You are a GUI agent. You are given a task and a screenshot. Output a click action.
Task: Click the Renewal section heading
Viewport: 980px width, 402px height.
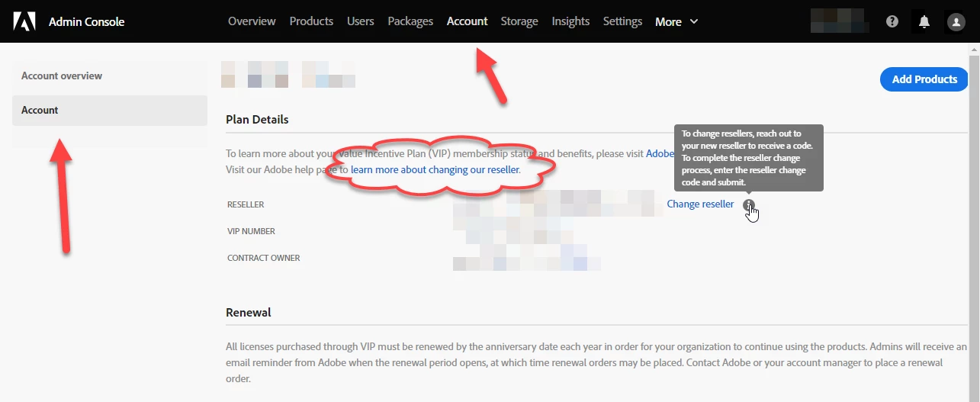(x=249, y=313)
